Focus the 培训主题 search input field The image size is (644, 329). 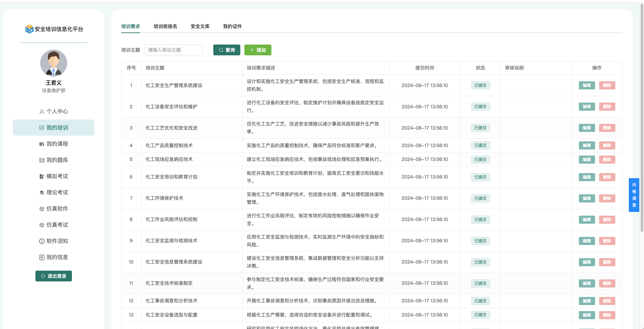point(173,50)
